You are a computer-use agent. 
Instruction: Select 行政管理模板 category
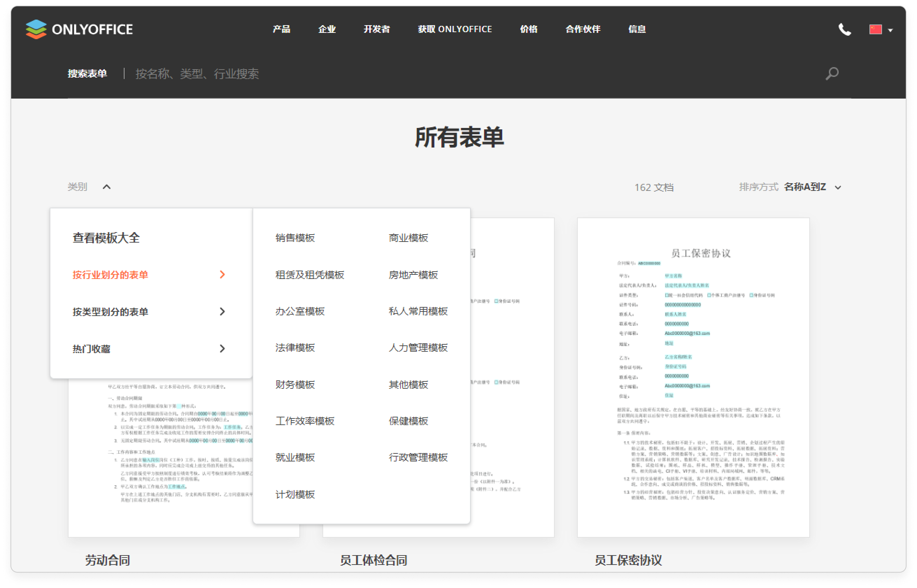pyautogui.click(x=418, y=457)
